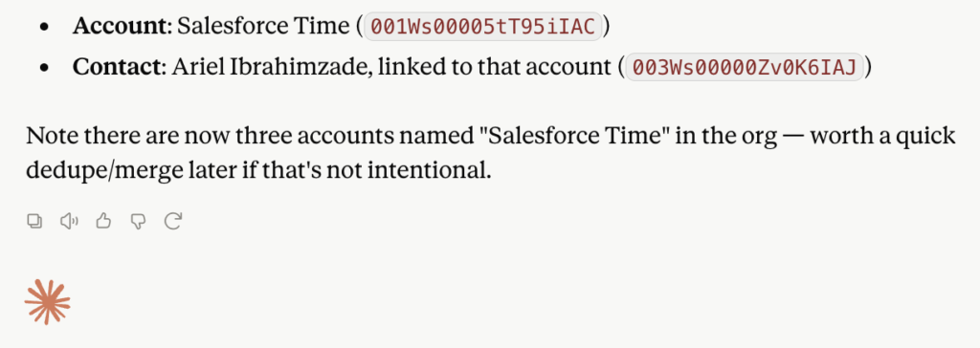This screenshot has width=980, height=348.
Task: Click Salesforce Time in the Account bullet
Action: (x=262, y=26)
